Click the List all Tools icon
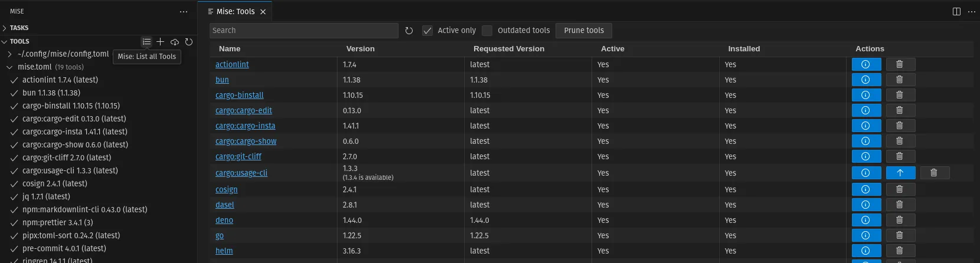The width and height of the screenshot is (980, 263). [146, 41]
